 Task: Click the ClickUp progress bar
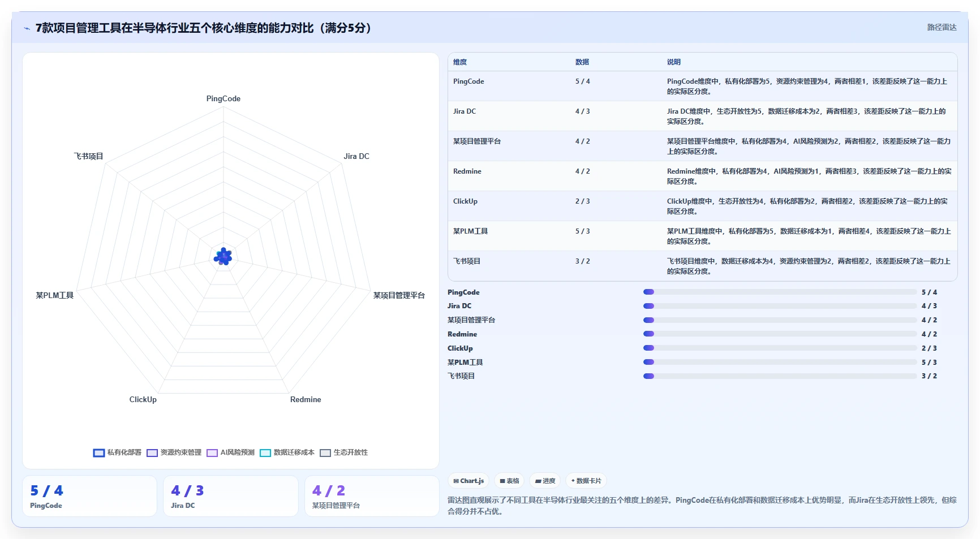(x=780, y=348)
